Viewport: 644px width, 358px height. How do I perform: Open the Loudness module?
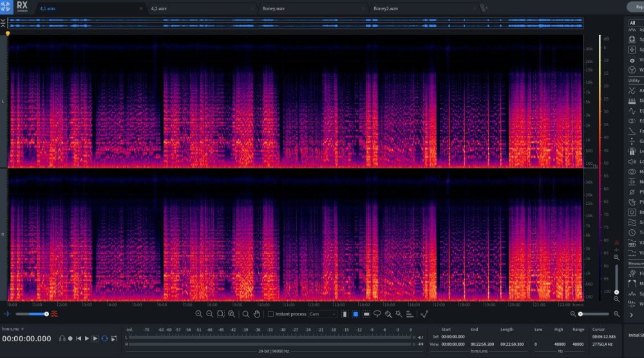tap(636, 162)
